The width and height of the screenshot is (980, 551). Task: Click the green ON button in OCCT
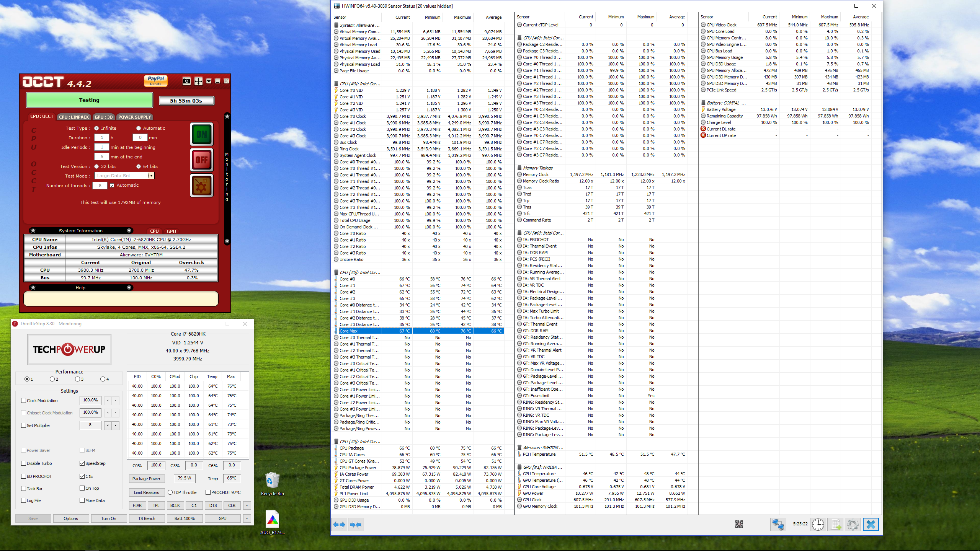[202, 134]
